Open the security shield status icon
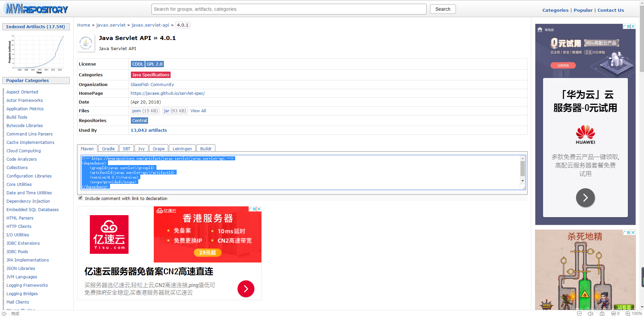The image size is (644, 316). click(579, 313)
